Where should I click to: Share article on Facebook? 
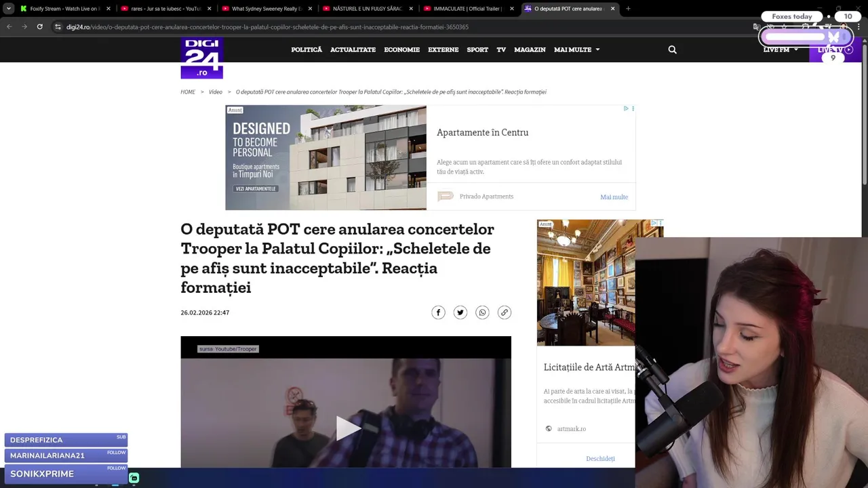(x=438, y=312)
